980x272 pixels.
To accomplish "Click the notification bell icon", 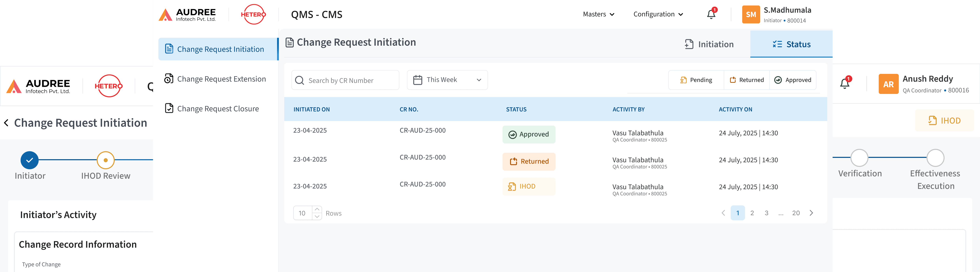I will (x=711, y=14).
